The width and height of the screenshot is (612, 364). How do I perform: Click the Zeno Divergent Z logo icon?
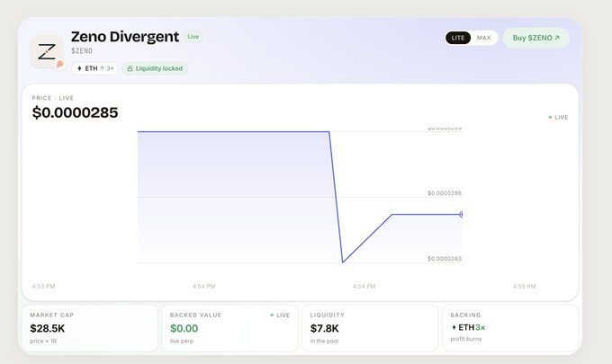pos(47,52)
